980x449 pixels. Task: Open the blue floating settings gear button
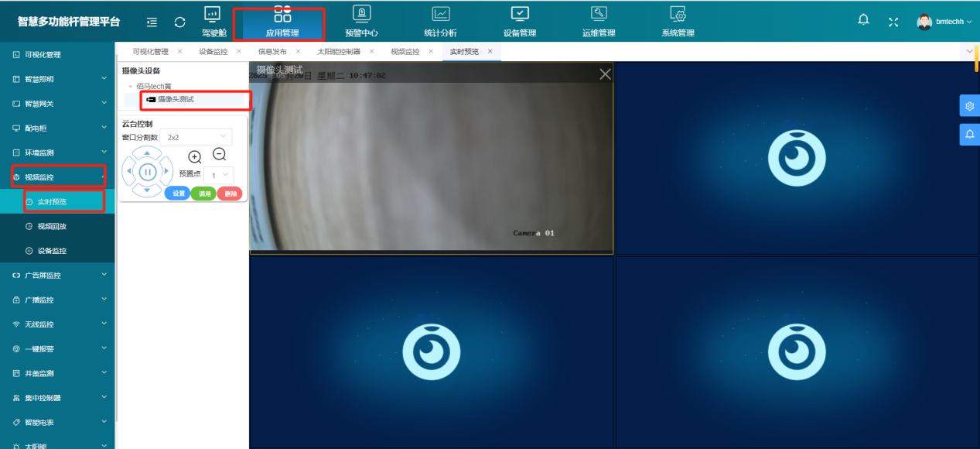969,106
